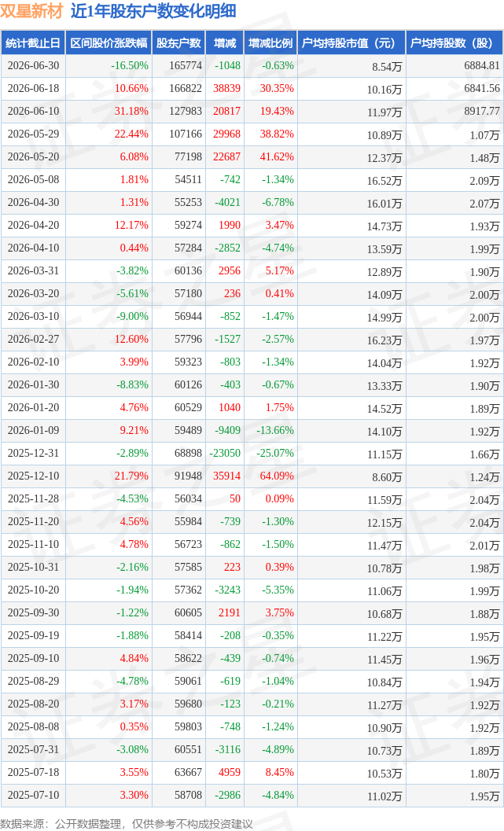Click the 股东户数 column header
The image size is (504, 831).
pyautogui.click(x=178, y=43)
